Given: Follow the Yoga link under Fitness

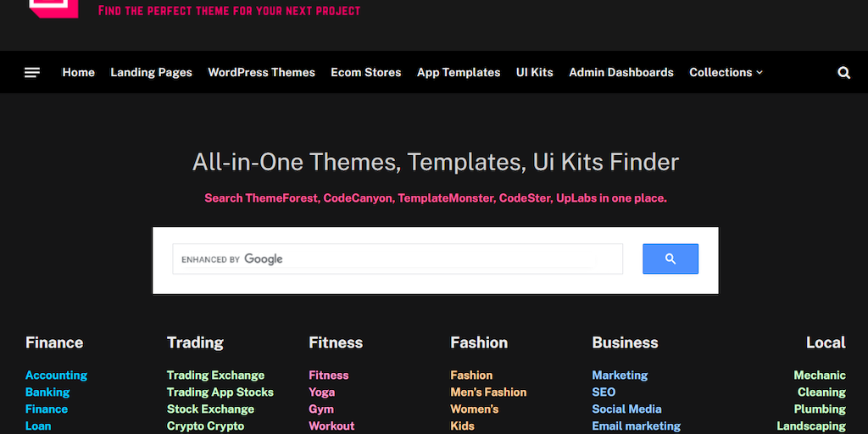Looking at the screenshot, I should point(321,392).
